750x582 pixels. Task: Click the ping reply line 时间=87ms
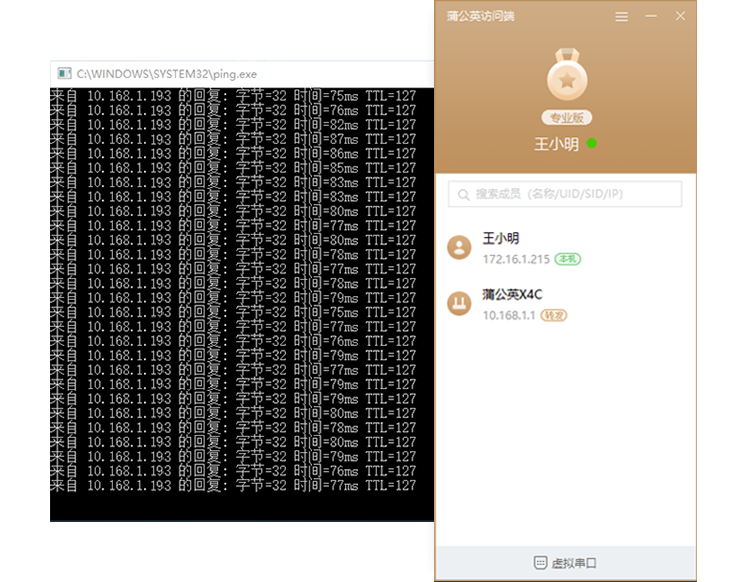point(233,139)
